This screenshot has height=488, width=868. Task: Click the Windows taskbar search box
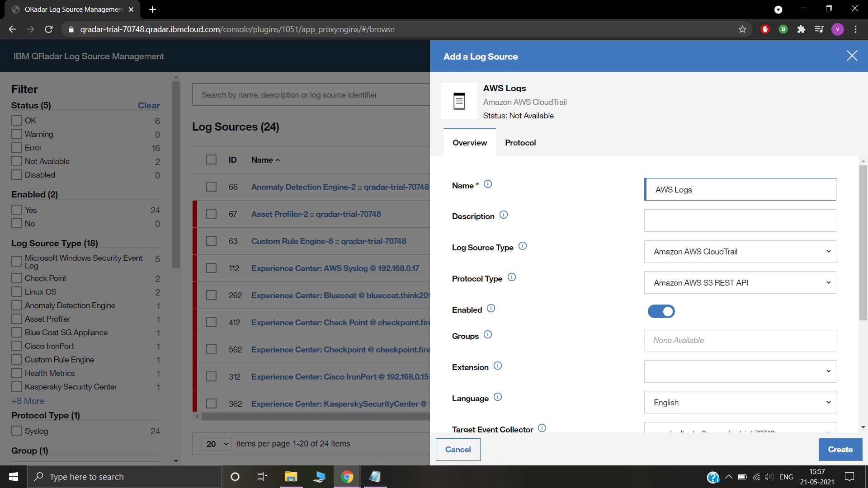click(124, 477)
